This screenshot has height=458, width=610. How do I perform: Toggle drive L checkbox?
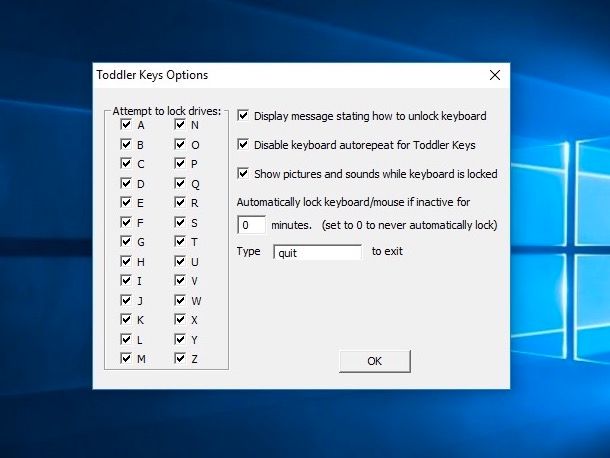tap(126, 339)
